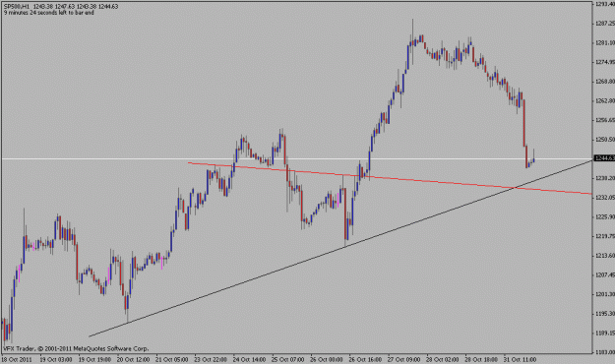
Task: Click the 1281.10 price scale label
Action: [605, 42]
